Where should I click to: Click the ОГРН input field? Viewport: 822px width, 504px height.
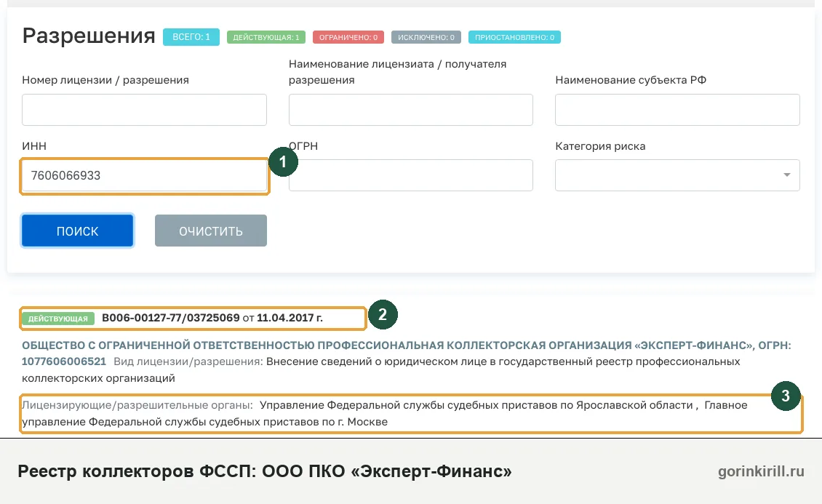411,175
